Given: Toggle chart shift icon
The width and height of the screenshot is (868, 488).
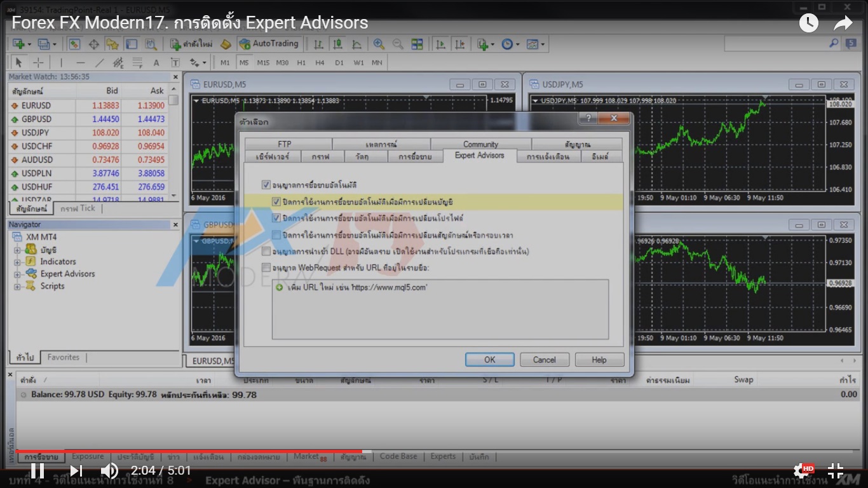Looking at the screenshot, I should click(459, 44).
